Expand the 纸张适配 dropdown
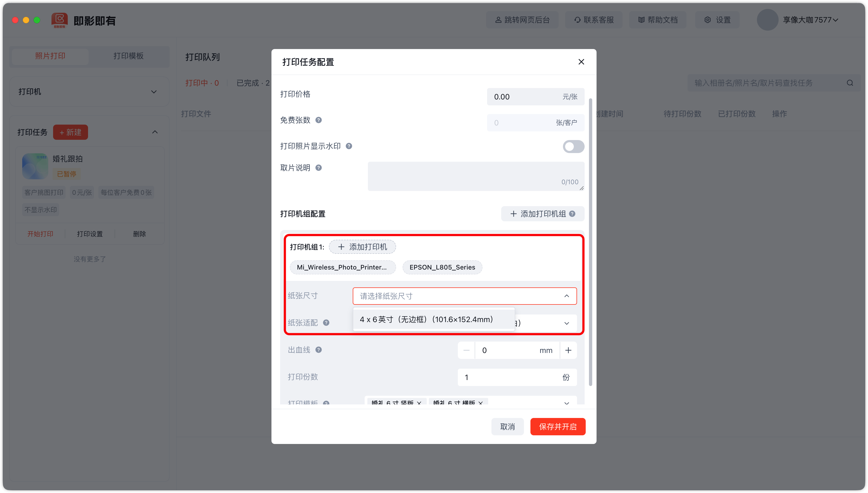 [x=566, y=323]
